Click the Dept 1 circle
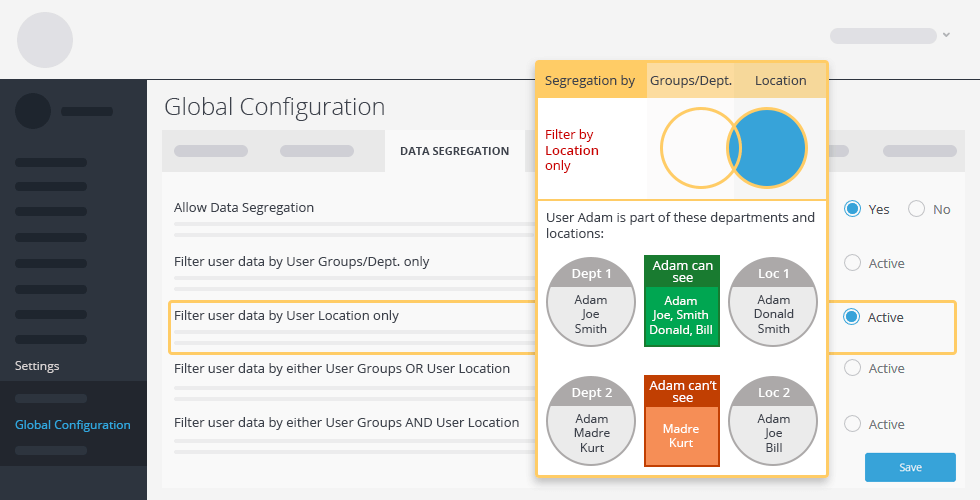980x500 pixels. [x=591, y=301]
